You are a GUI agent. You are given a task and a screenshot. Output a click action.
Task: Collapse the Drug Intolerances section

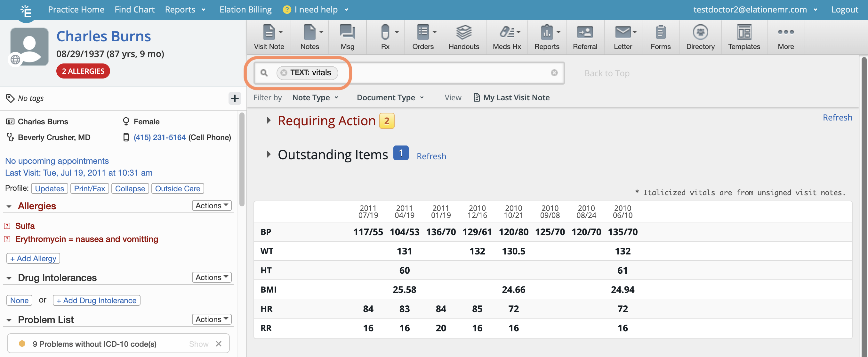[9, 278]
